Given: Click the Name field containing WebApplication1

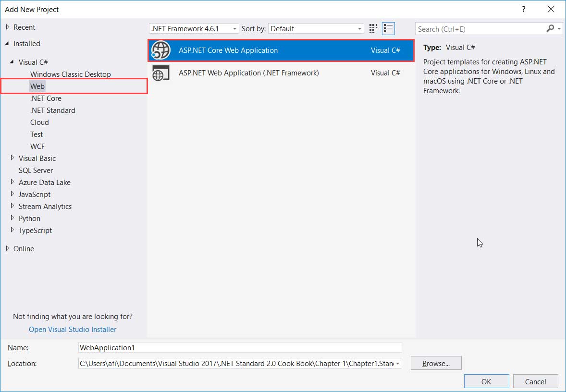Looking at the screenshot, I should tap(240, 348).
